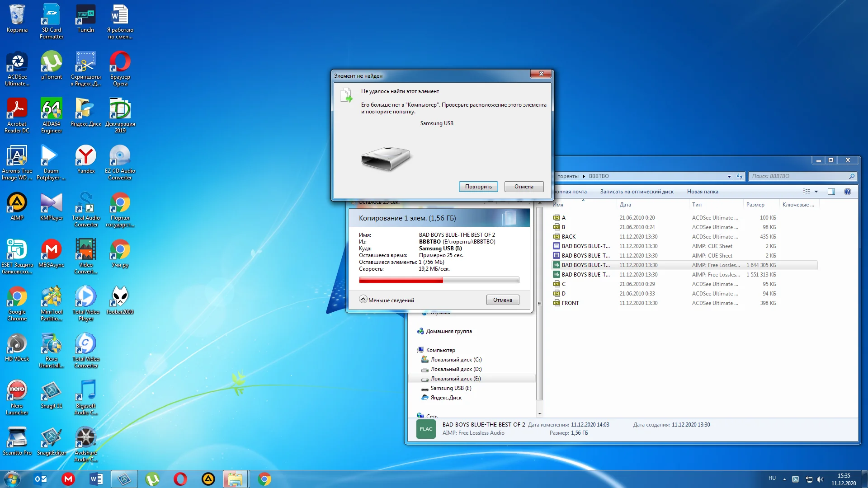
Task: Click the copy progress bar
Action: point(439,281)
